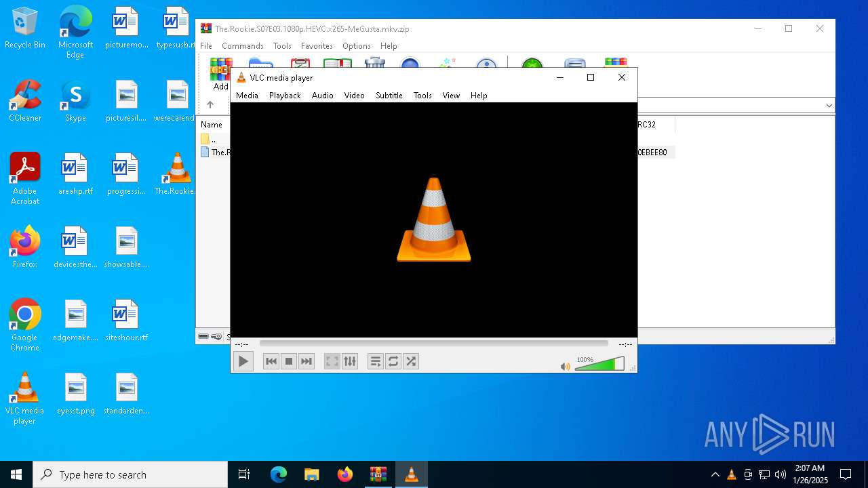Viewport: 868px width, 488px height.
Task: Select the standarden image file on desktop
Action: (126, 394)
